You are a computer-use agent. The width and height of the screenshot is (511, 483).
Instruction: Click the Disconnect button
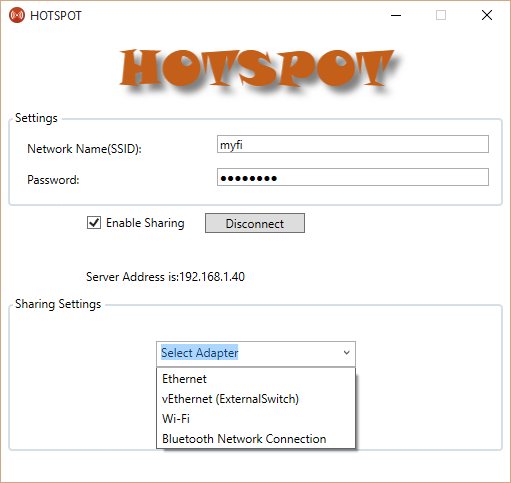tap(255, 223)
